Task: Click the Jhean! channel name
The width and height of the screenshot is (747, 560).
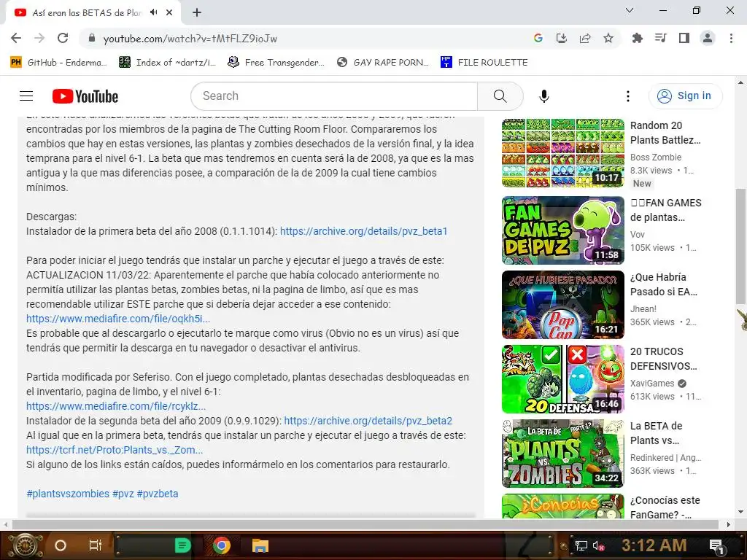Action: pos(643,309)
